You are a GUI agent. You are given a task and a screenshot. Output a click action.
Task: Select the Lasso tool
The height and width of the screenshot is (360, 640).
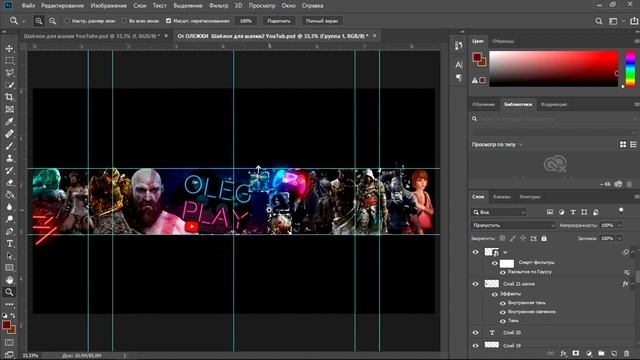tap(9, 73)
